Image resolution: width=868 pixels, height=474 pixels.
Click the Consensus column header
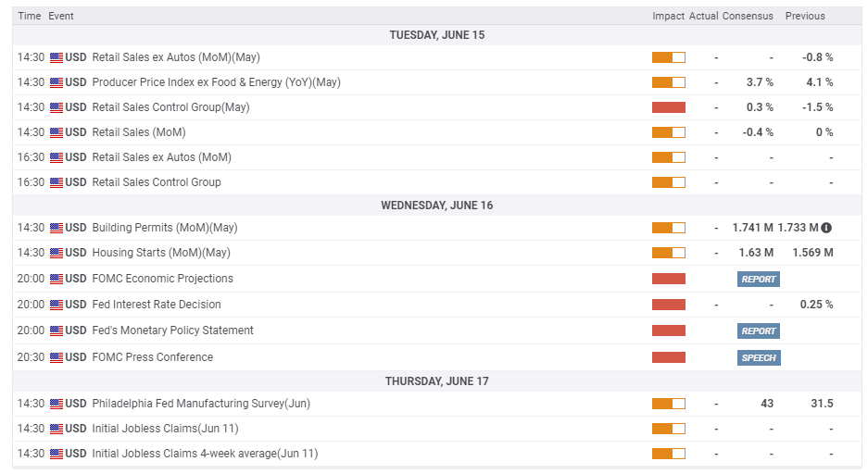pyautogui.click(x=747, y=16)
